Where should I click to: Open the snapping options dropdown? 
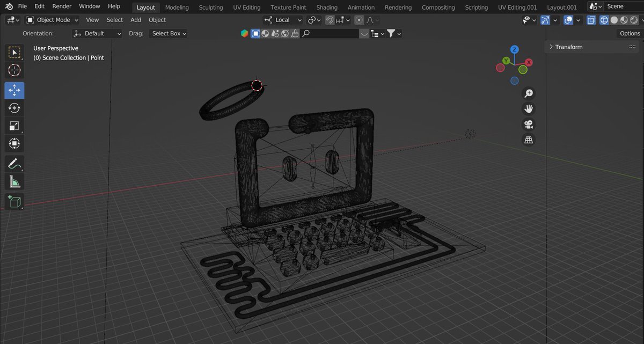[x=343, y=20]
